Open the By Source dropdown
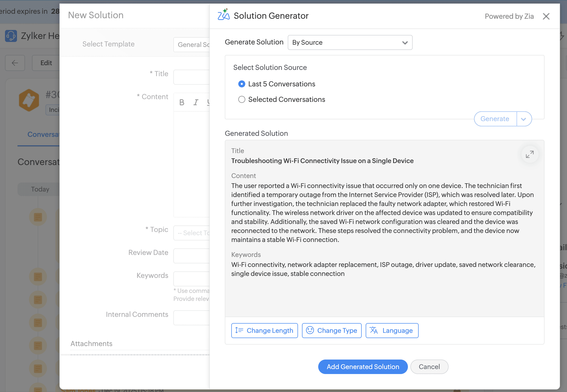The image size is (567, 392). [x=350, y=42]
